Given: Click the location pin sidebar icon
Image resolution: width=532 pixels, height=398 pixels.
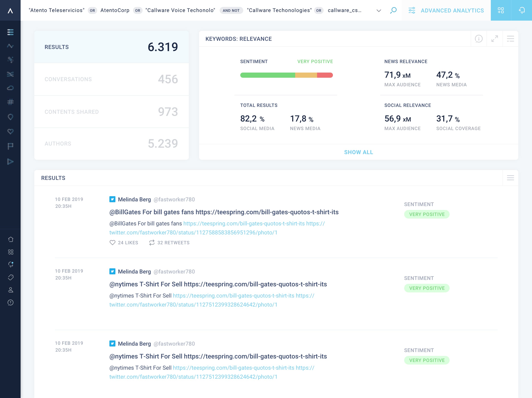Looking at the screenshot, I should coord(10,117).
